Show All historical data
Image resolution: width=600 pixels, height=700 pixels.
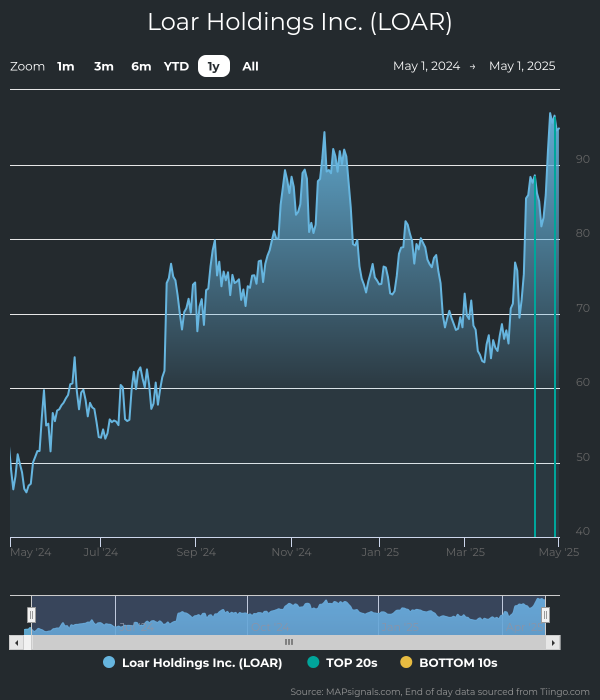pyautogui.click(x=250, y=66)
